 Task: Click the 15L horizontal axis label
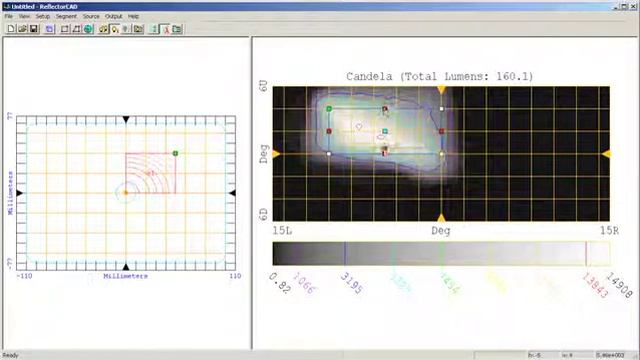coord(282,231)
